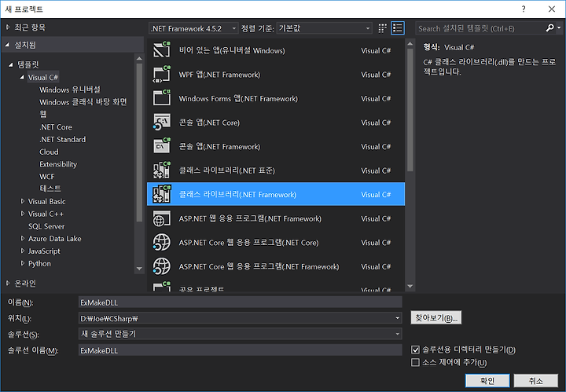Click the category tree scroll up arrow
Screen dimensions: 566x392
(139, 58)
